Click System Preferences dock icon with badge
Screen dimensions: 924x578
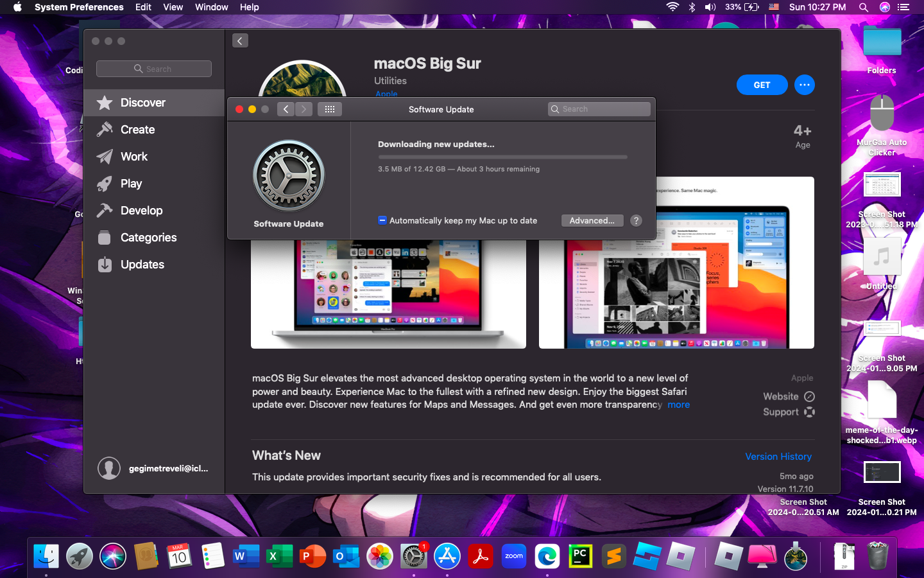(414, 556)
